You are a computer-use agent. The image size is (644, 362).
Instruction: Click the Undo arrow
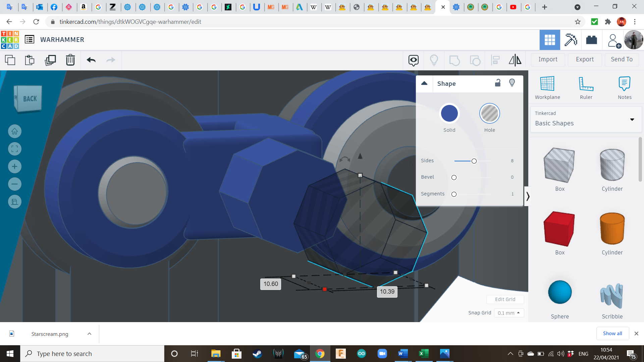coord(91,60)
